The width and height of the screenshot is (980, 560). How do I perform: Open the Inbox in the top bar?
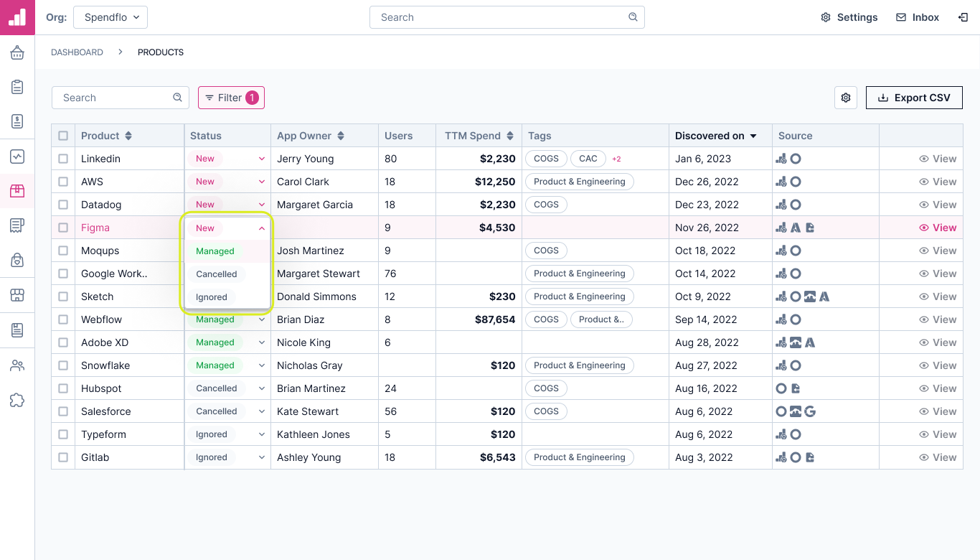click(918, 17)
